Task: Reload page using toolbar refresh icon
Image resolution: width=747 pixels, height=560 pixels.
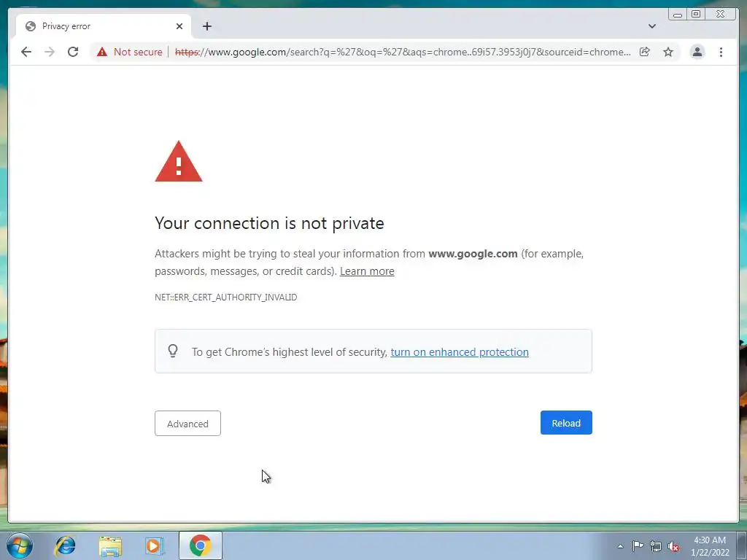Action: coord(73,52)
